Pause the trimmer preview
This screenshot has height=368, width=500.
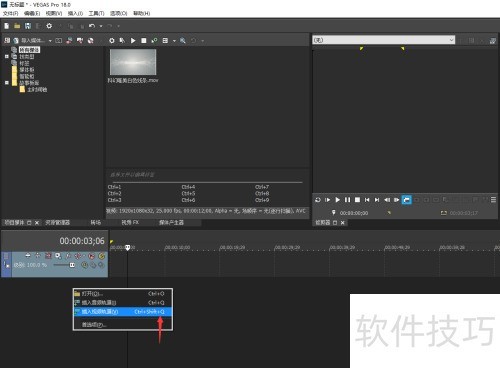[x=347, y=200]
